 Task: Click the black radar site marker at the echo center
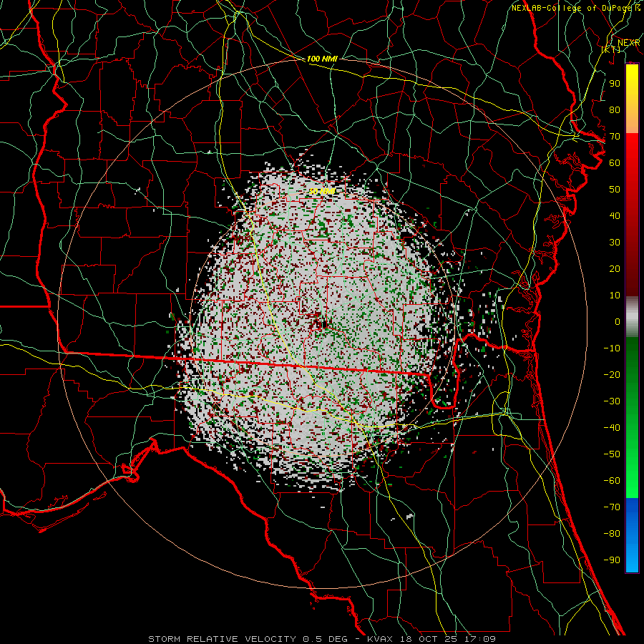[x=324, y=325]
